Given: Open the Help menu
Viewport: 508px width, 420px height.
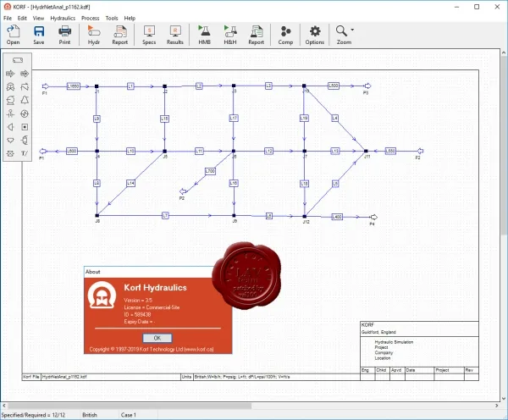Looking at the screenshot, I should (130, 18).
